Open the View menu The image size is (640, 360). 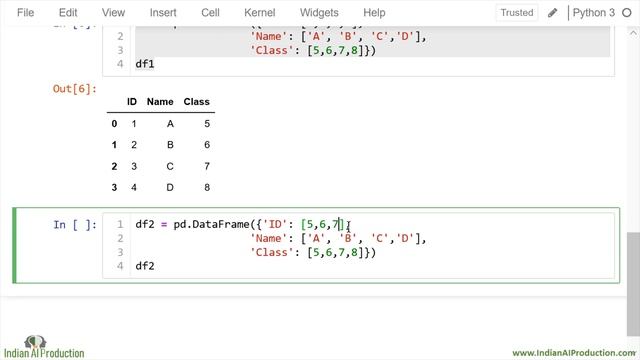coord(113,13)
